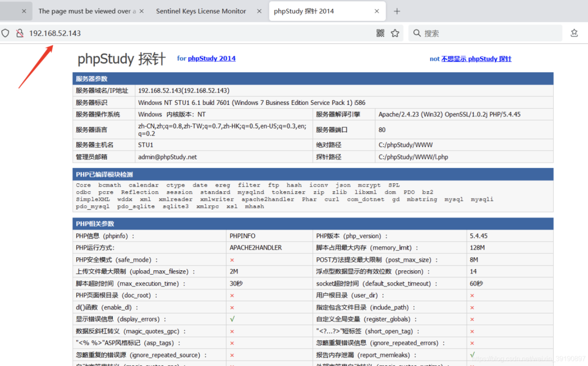Click the 服务器标识 row label

91,103
